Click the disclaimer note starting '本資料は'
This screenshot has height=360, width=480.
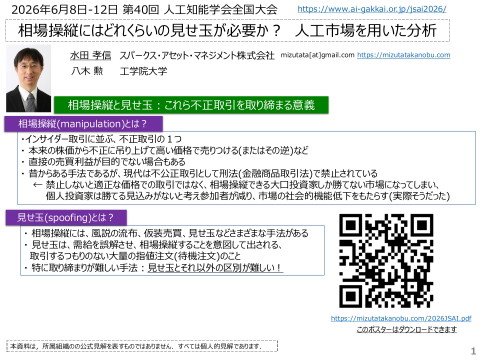(x=142, y=346)
